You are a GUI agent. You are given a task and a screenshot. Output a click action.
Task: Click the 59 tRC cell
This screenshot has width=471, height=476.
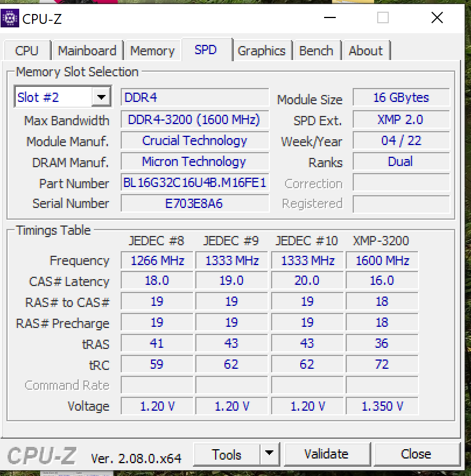(157, 364)
